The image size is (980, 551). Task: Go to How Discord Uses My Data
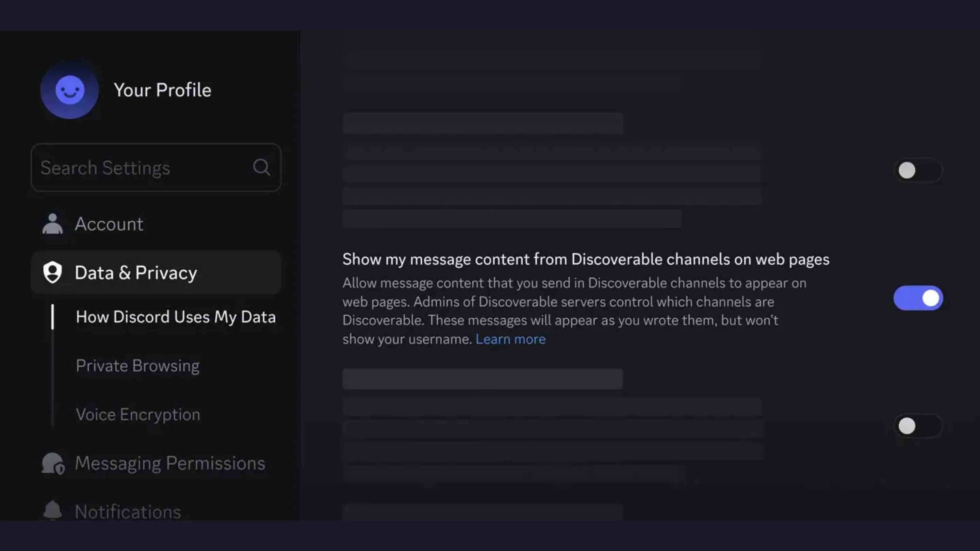(x=176, y=317)
